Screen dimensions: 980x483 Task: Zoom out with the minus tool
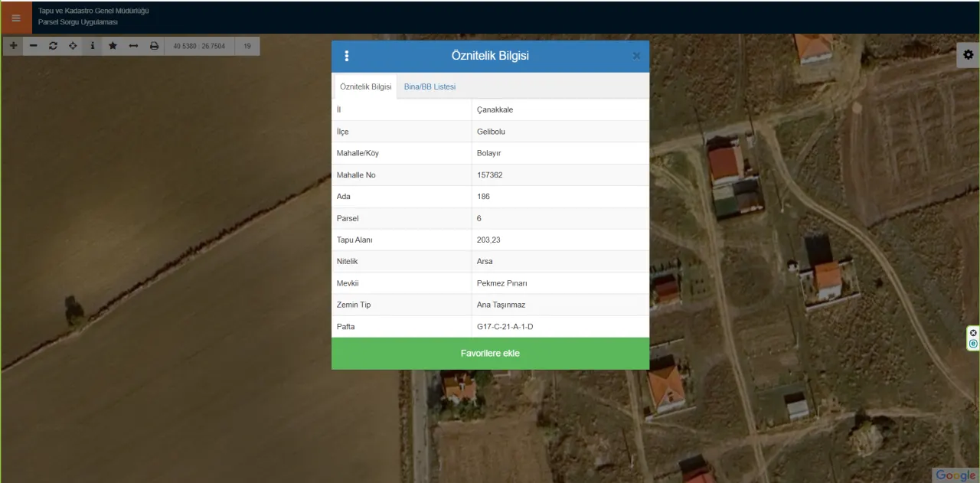click(x=33, y=46)
